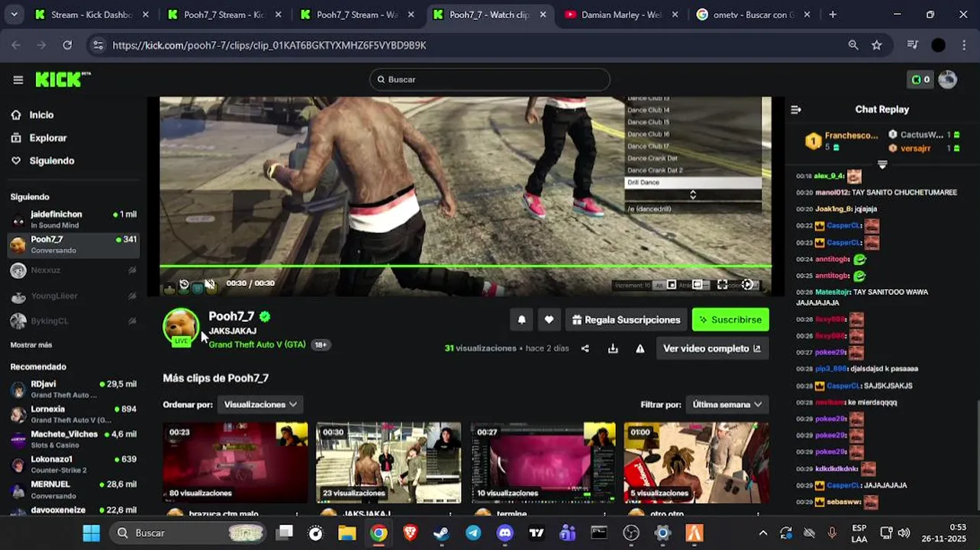Click Ver video completo button

pos(712,348)
